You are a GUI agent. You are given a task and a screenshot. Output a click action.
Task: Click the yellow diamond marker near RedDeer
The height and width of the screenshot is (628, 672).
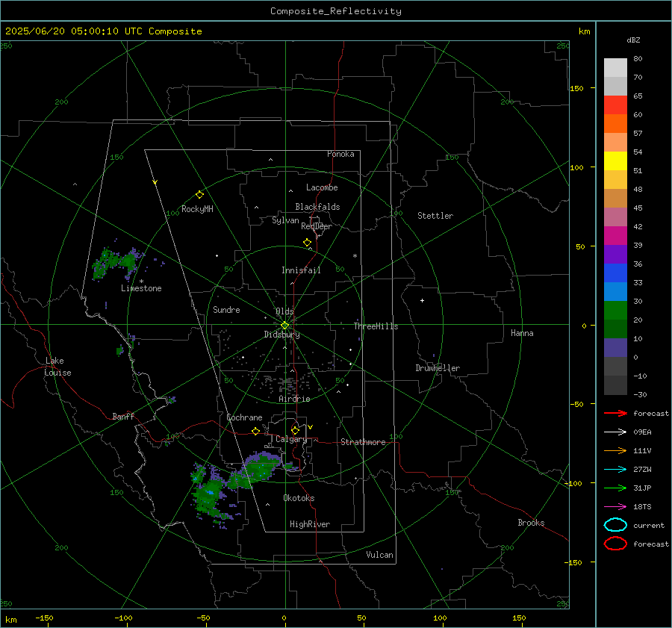pyautogui.click(x=307, y=243)
